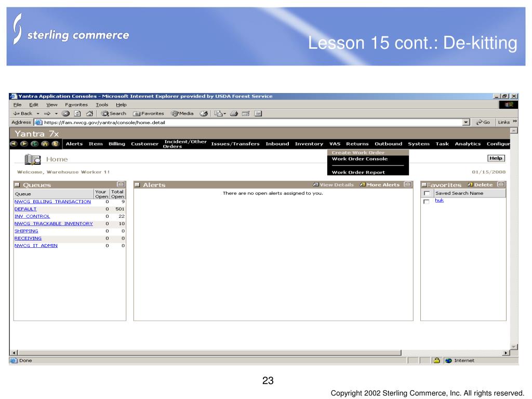The height and width of the screenshot is (399, 532).
Task: Open the Forward history dropdown arrow
Action: [56, 114]
